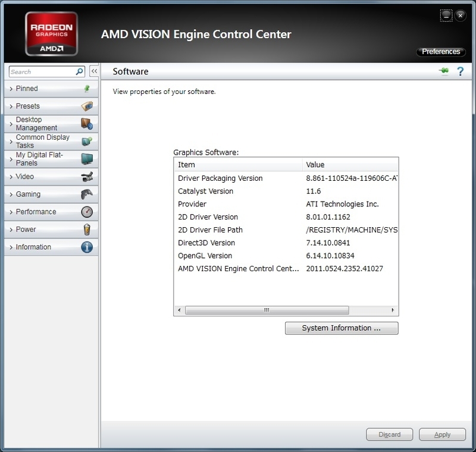Click the Common Display Tasks monitor icon
This screenshot has height=452, width=476.
click(x=87, y=141)
